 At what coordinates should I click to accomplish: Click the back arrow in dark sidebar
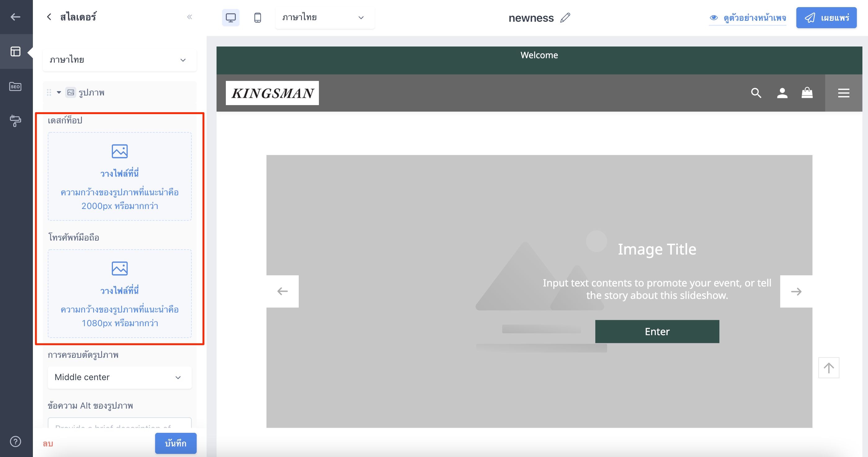tap(16, 17)
